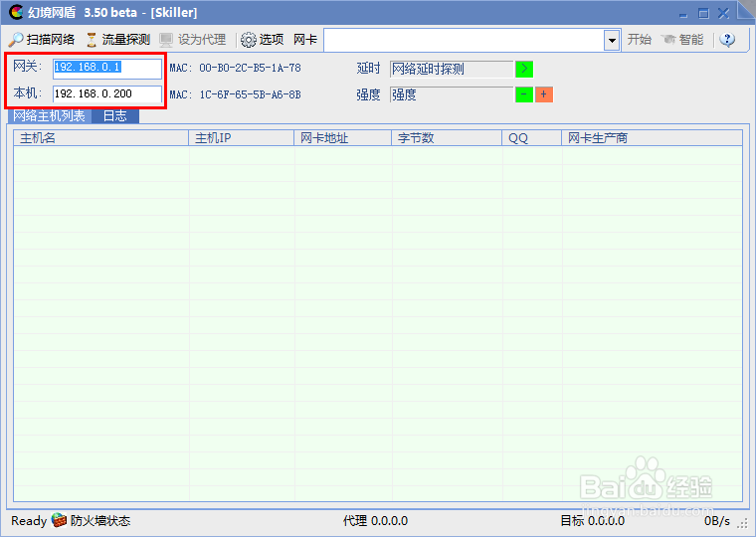Click the 0B/s speed indicator
The image size is (756, 537).
(716, 521)
